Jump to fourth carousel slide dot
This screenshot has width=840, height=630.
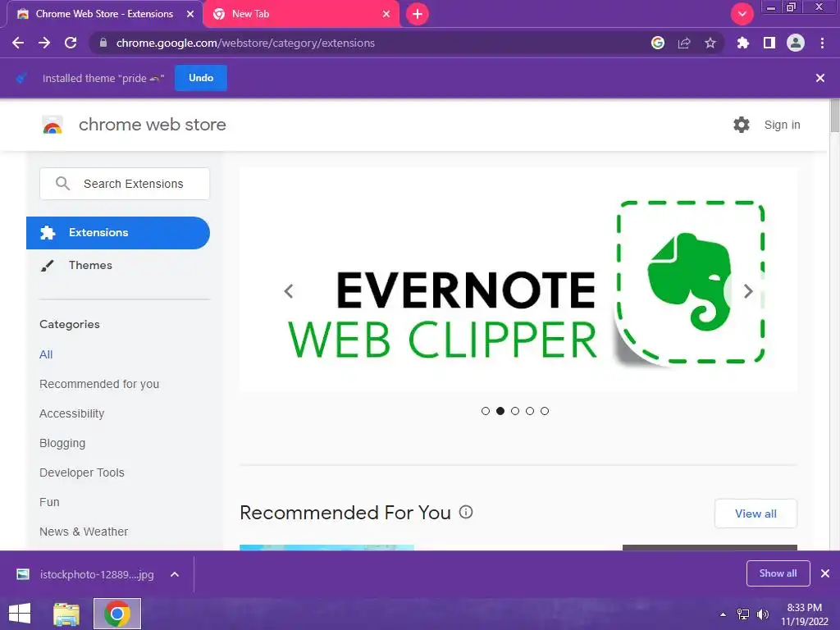click(x=530, y=411)
